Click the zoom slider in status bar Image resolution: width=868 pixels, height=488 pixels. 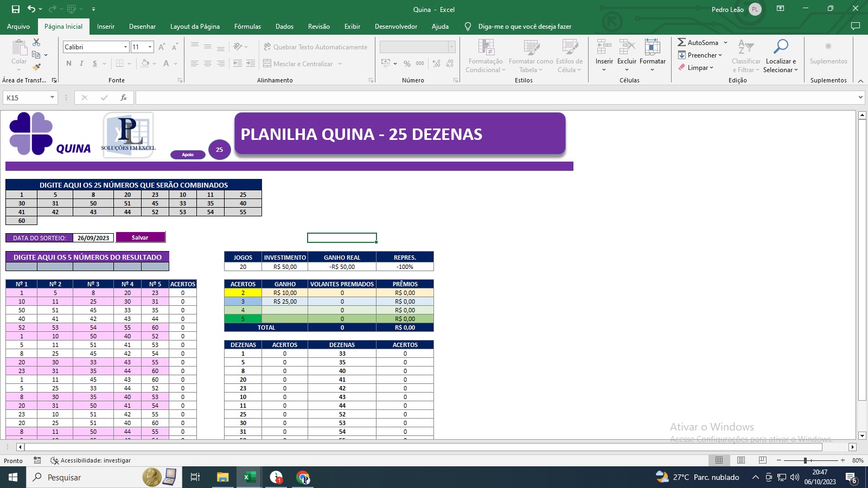tap(805, 460)
